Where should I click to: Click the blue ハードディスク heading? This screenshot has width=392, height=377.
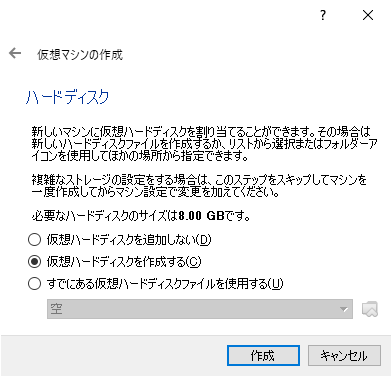click(x=68, y=97)
